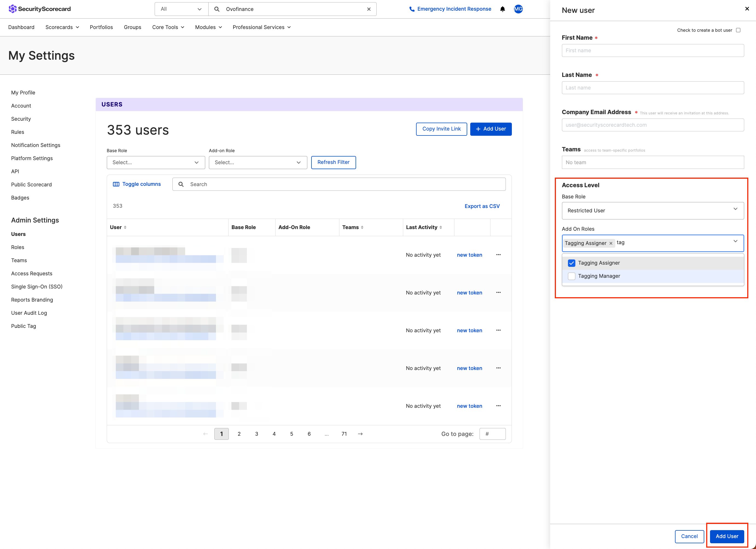Screen dimensions: 756x549
Task: Click Cancel in New user panel
Action: pyautogui.click(x=689, y=536)
